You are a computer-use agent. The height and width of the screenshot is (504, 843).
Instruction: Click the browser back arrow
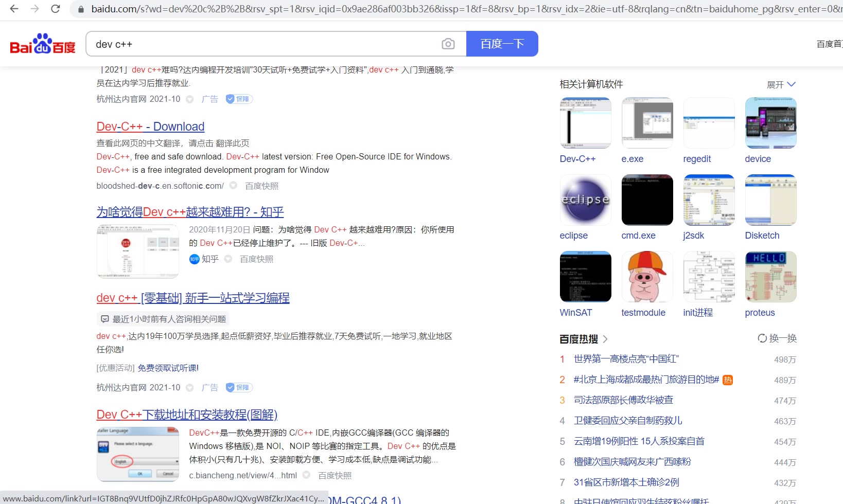[14, 9]
